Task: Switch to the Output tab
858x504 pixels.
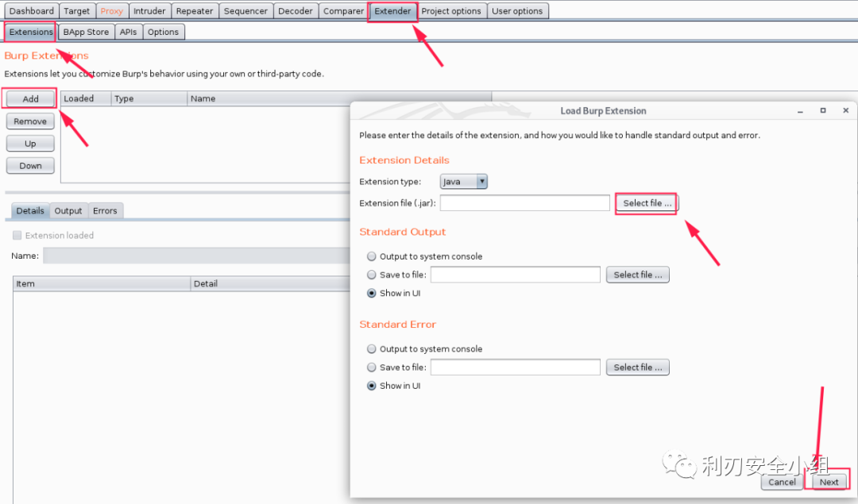Action: coord(68,210)
